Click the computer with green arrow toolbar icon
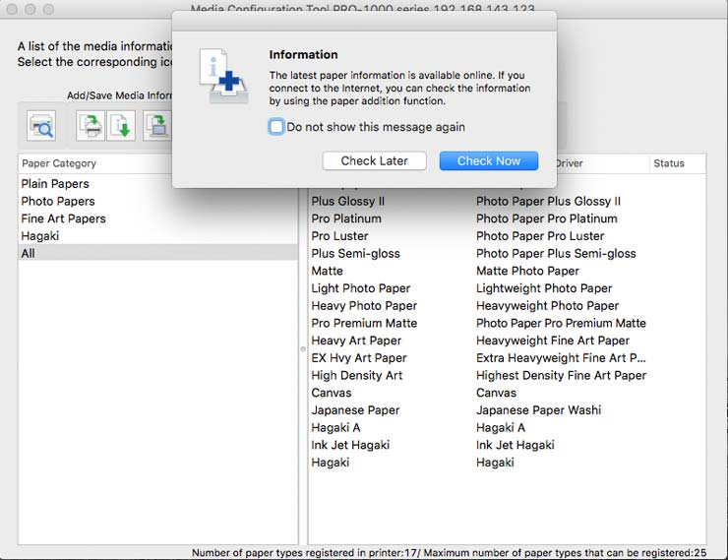Viewport: 728px width, 560px height. [x=157, y=125]
